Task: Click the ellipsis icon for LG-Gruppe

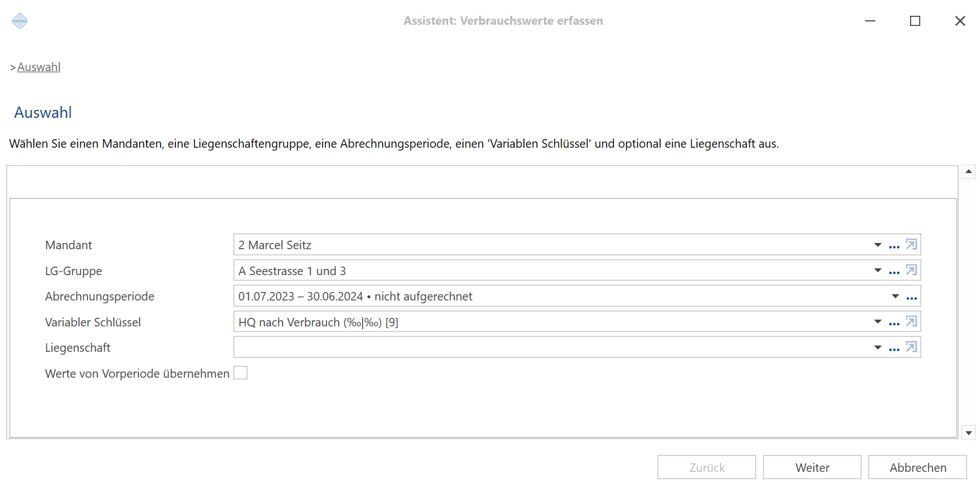Action: pos(894,273)
